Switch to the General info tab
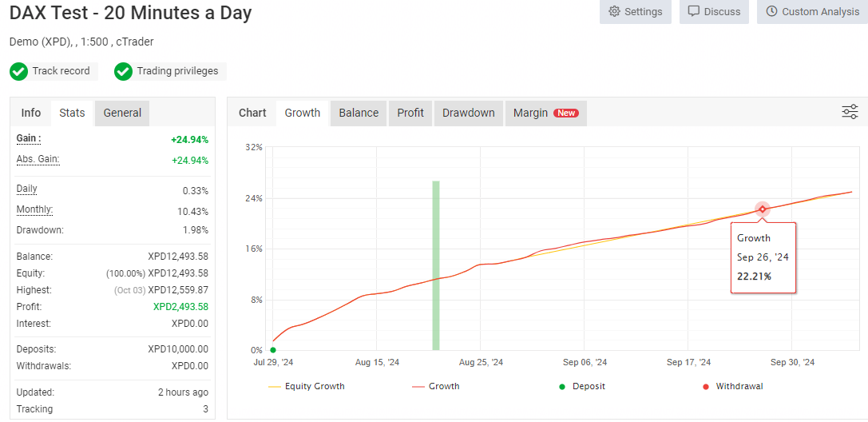Viewport: 868px width, 422px height. click(122, 113)
